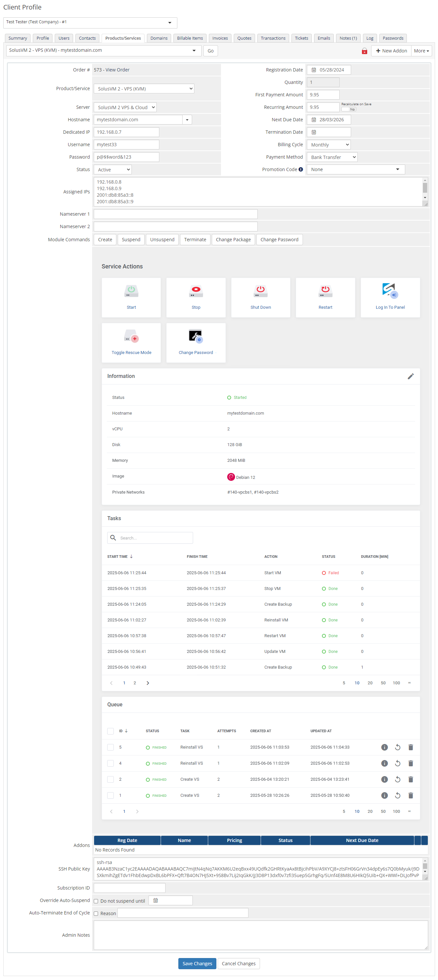
Task: Click the Terminate module command button
Action: coord(195,240)
